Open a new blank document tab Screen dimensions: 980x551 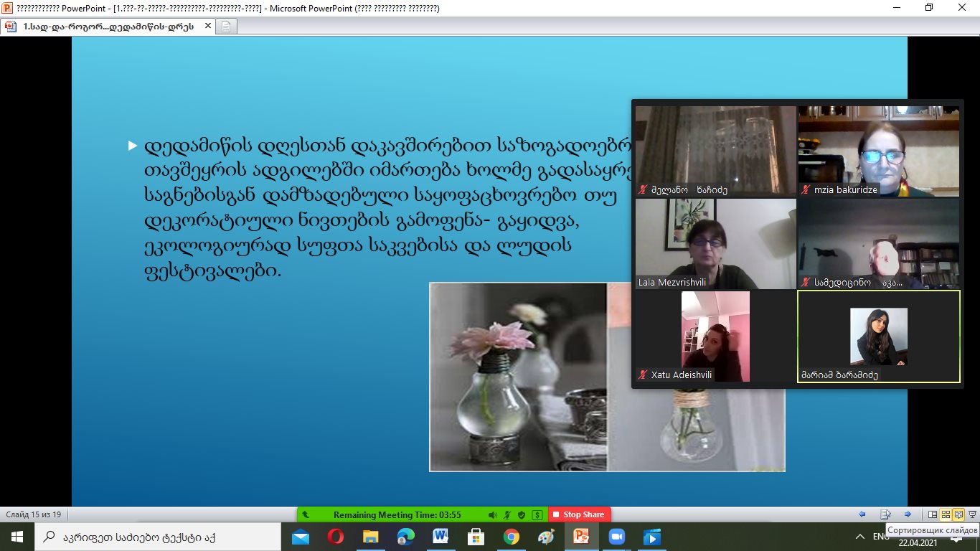[x=226, y=27]
